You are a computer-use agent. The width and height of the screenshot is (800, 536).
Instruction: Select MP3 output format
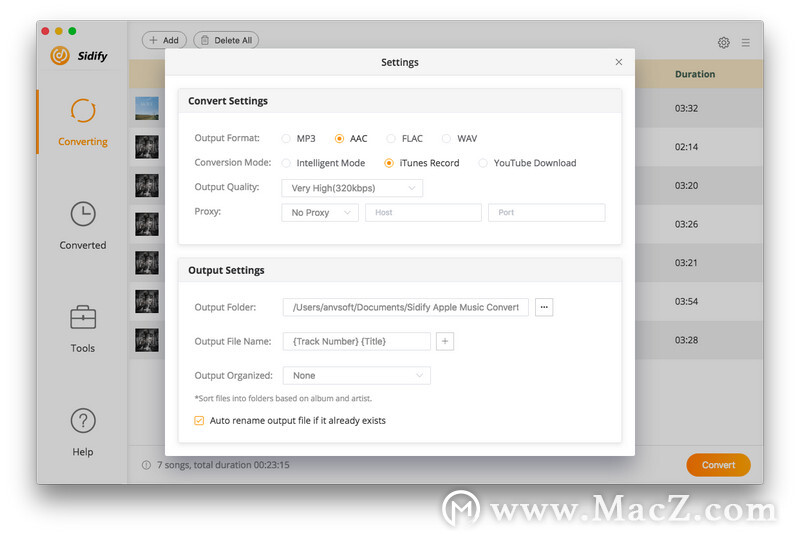click(286, 138)
